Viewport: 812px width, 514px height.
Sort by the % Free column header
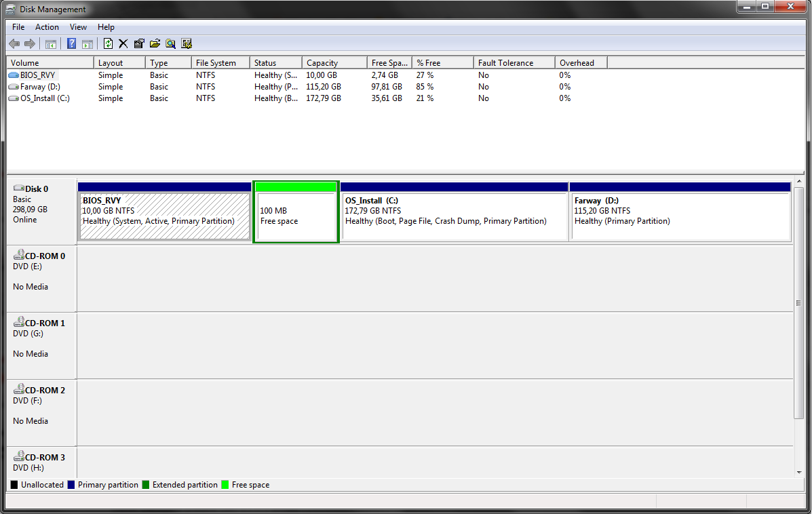tap(443, 62)
